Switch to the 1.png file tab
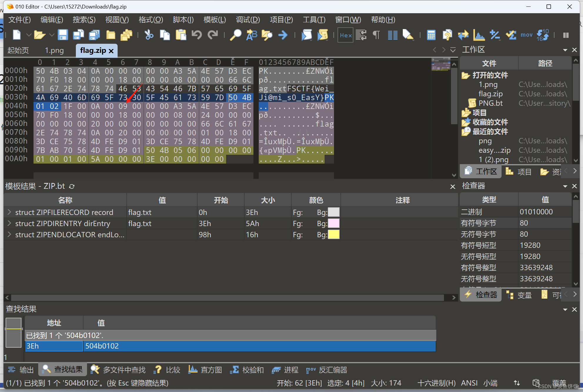Image resolution: width=583 pixels, height=392 pixels. (x=54, y=51)
